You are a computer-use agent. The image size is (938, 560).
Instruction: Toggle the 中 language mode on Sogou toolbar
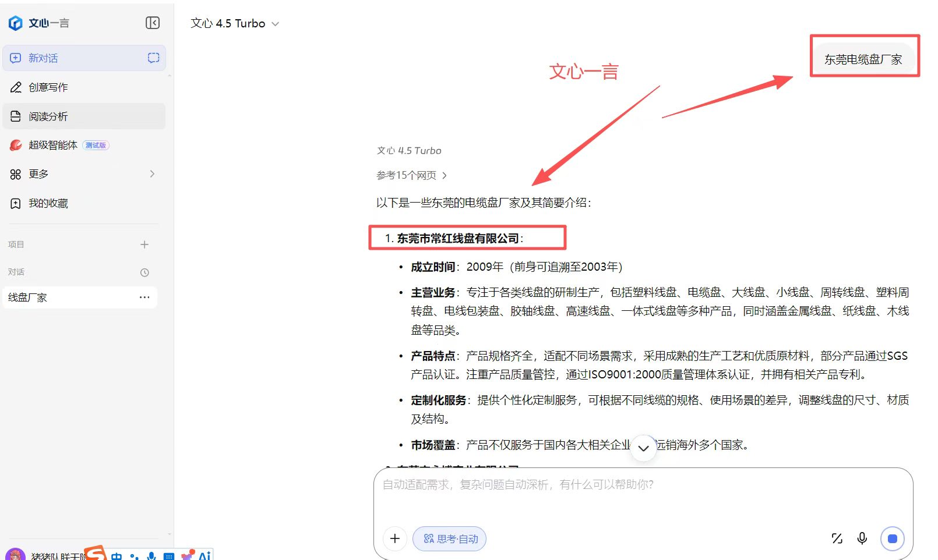click(x=117, y=556)
